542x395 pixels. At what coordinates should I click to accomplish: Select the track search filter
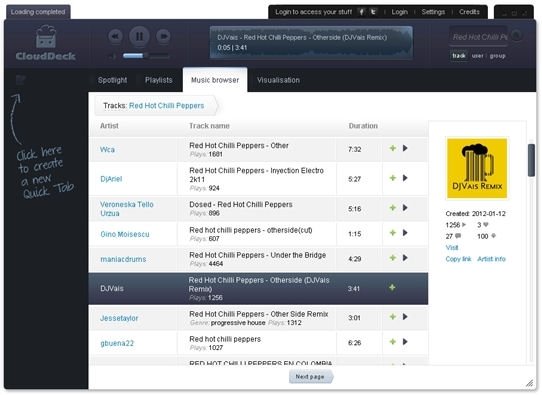459,56
